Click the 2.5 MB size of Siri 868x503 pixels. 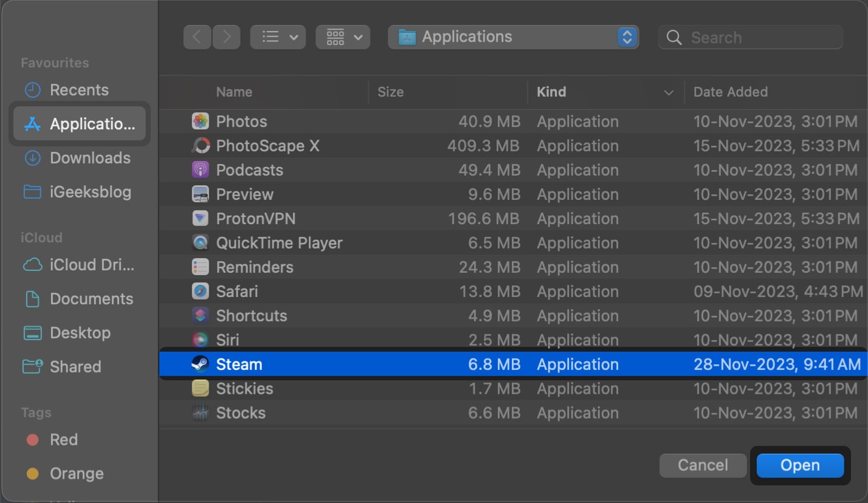pyautogui.click(x=494, y=340)
